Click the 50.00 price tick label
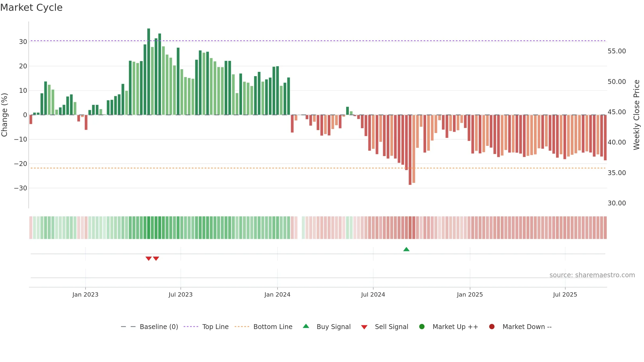Screen dimensions: 644x362 coord(617,82)
